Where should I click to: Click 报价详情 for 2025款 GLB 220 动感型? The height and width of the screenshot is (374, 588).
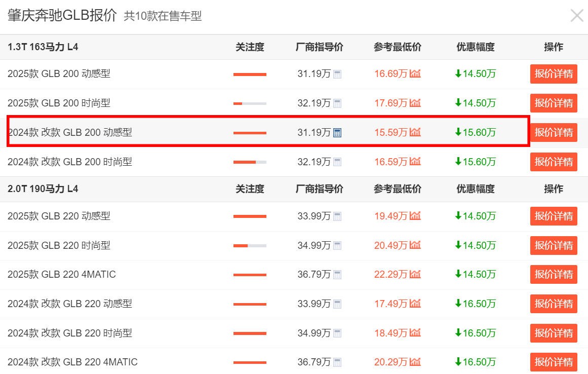(554, 216)
